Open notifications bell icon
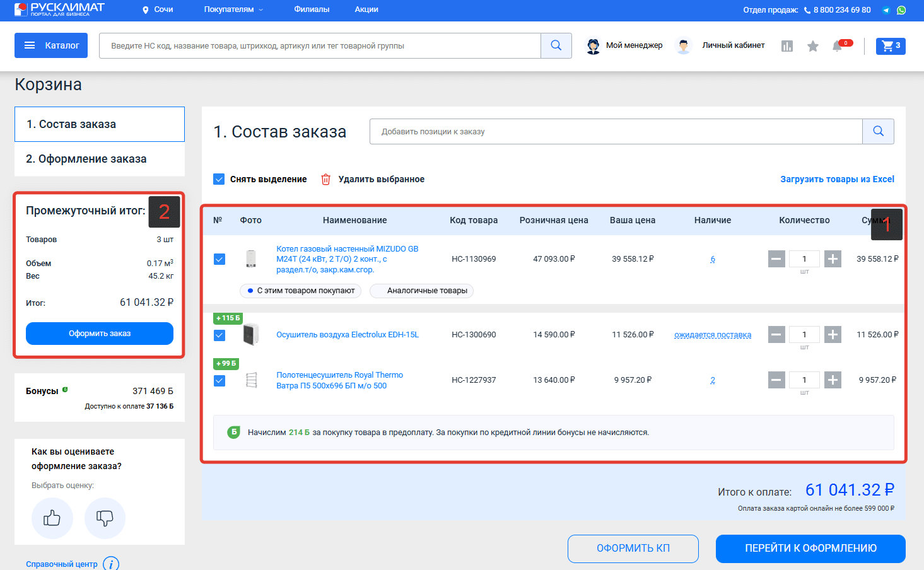The image size is (924, 570). click(x=837, y=46)
